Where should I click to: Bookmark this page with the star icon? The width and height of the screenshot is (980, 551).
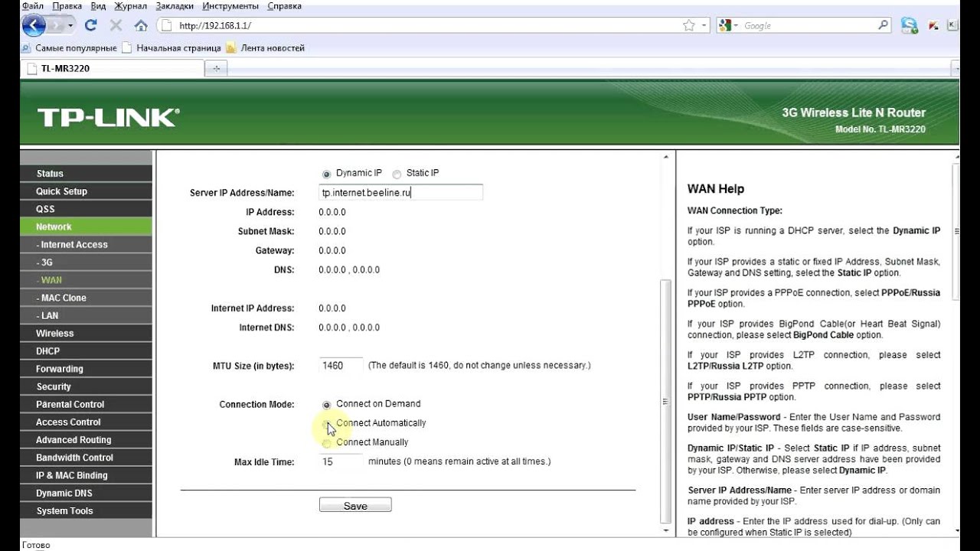tap(688, 25)
